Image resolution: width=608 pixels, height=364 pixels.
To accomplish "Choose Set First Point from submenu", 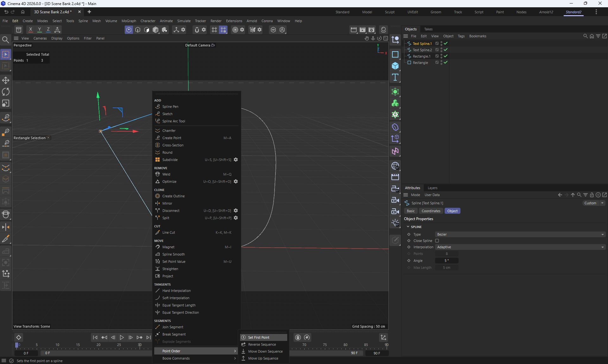I will click(x=259, y=337).
